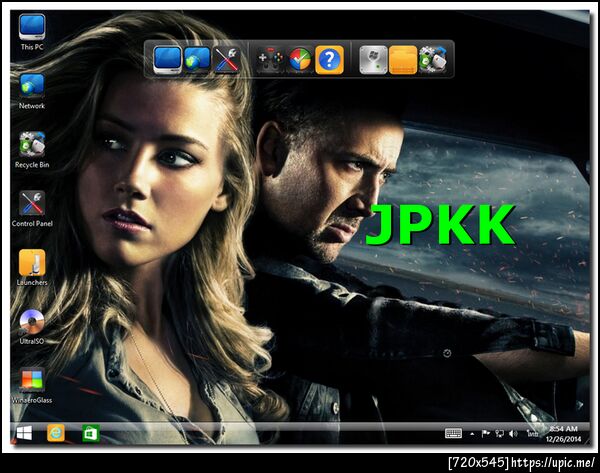
Task: Open the volume speaker tray icon
Action: pos(513,433)
